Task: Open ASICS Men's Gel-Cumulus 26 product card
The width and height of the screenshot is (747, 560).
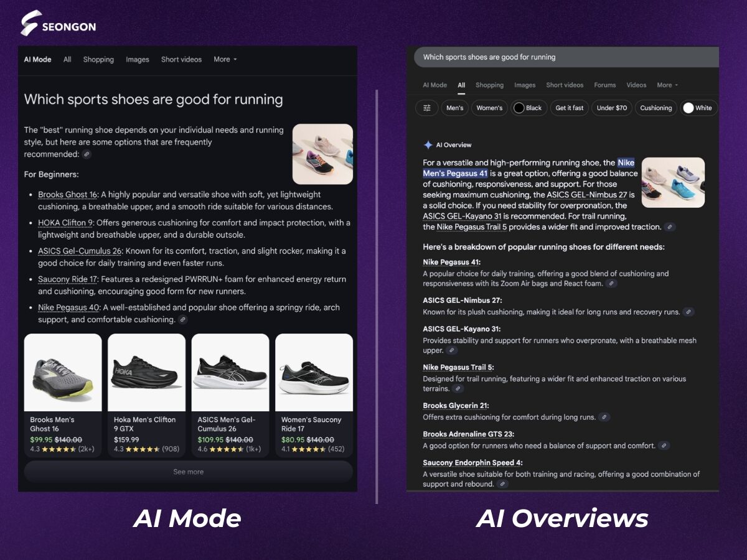Action: [230, 395]
